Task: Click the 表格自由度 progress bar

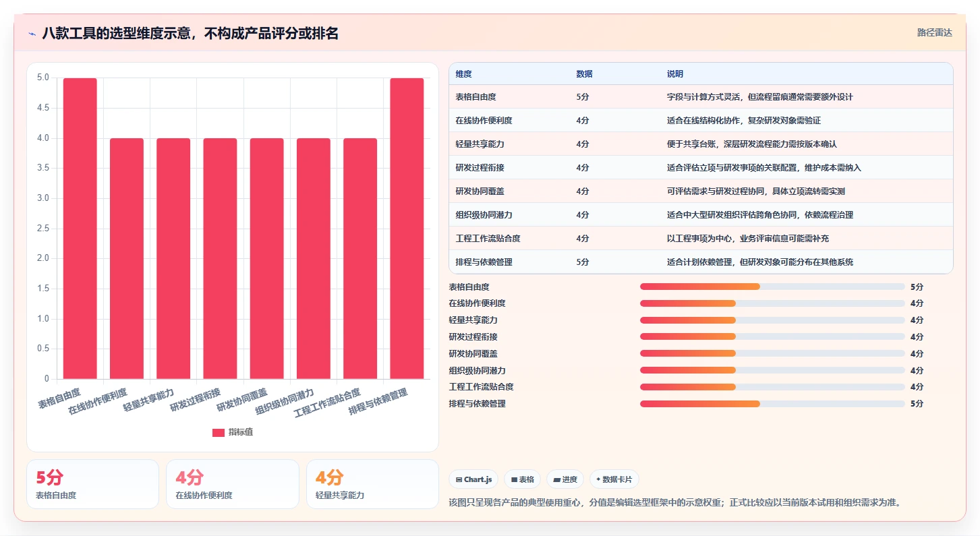Action: pyautogui.click(x=772, y=287)
